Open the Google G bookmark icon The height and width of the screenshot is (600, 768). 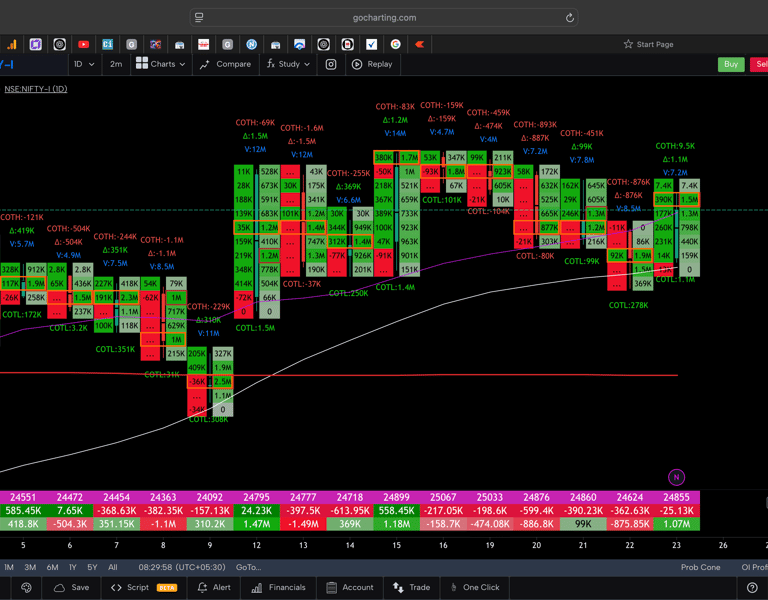[395, 45]
